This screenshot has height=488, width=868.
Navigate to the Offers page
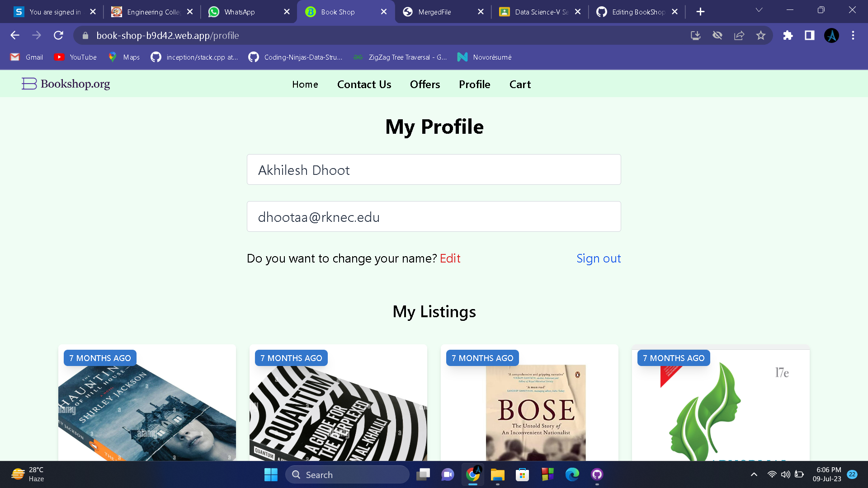[425, 84]
